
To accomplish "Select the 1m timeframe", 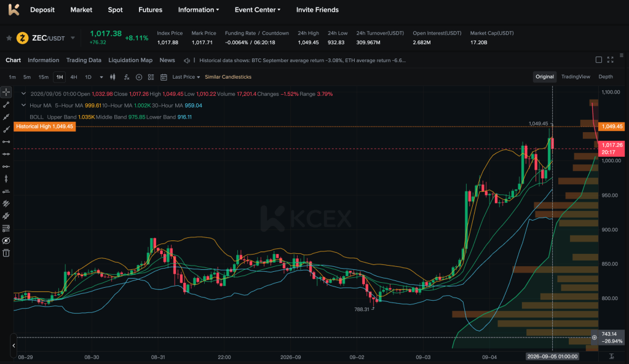I will (x=12, y=77).
